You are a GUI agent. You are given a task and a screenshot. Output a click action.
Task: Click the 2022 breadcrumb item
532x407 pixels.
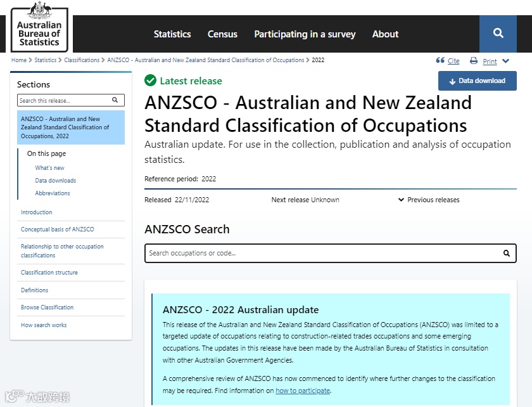pos(318,60)
